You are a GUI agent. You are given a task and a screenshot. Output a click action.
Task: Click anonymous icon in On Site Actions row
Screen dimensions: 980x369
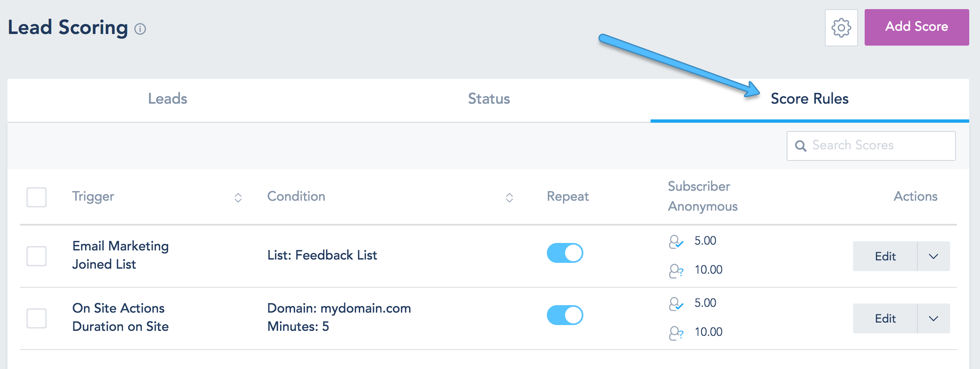[676, 333]
